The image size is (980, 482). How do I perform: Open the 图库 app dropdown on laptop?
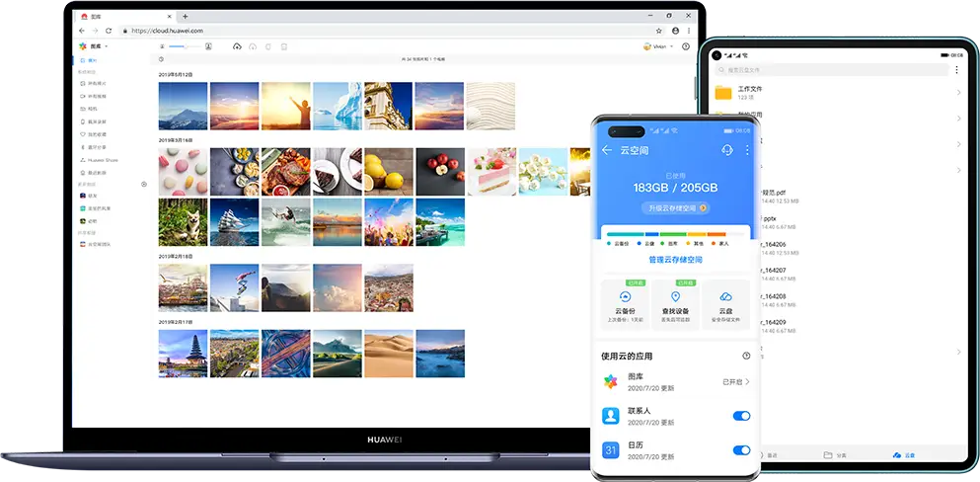click(94, 46)
